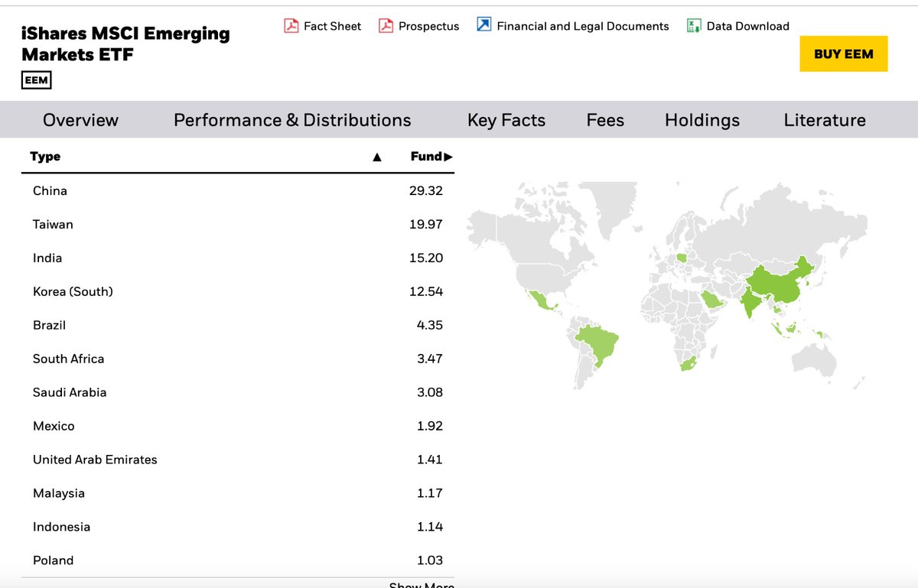Click the Data Download spreadsheet icon
This screenshot has height=588, width=918.
[694, 26]
